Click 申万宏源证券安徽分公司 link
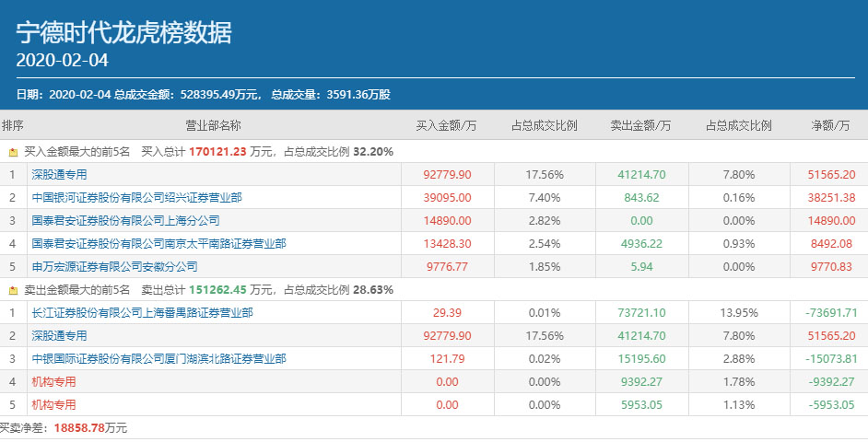The height and width of the screenshot is (442, 868). point(114,267)
